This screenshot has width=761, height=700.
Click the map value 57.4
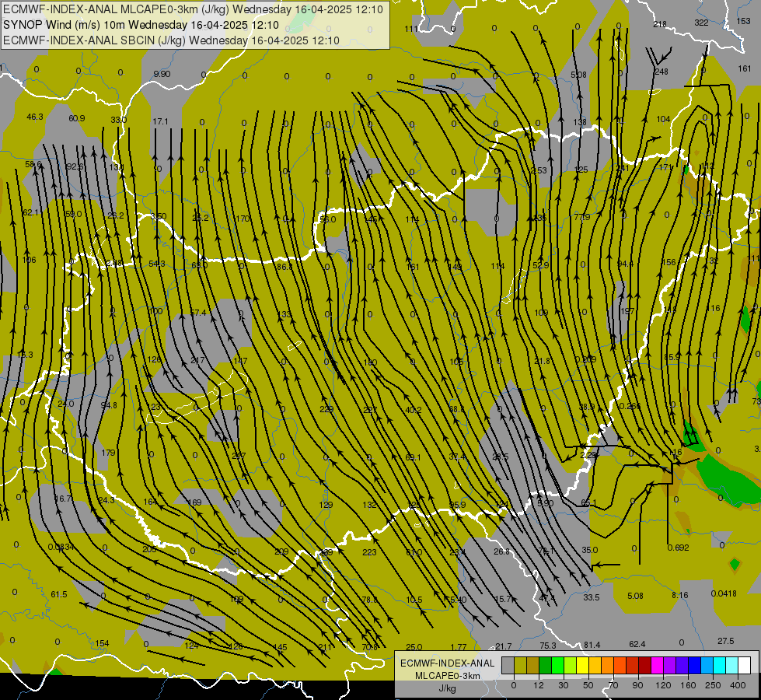198,313
